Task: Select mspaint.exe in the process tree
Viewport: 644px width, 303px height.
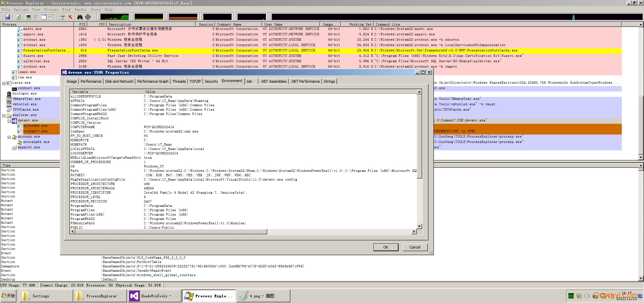Action: click(x=29, y=147)
